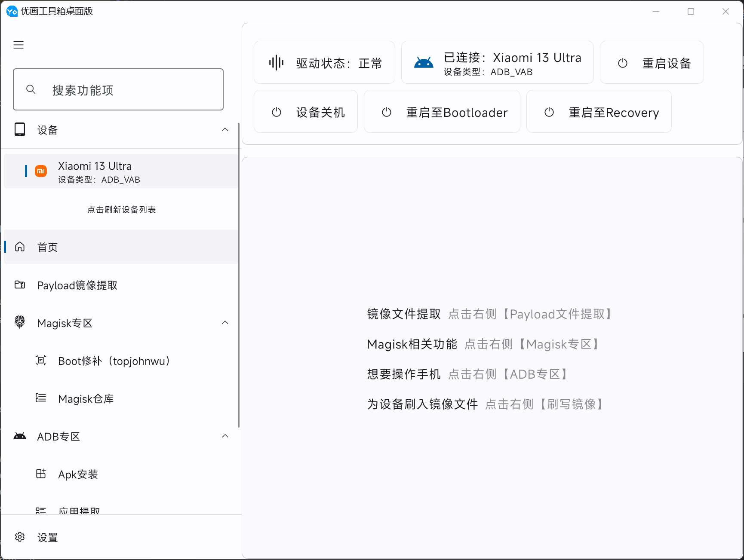Collapse the ADB专区 chevron
Screen dimensions: 744x560
click(x=225, y=436)
